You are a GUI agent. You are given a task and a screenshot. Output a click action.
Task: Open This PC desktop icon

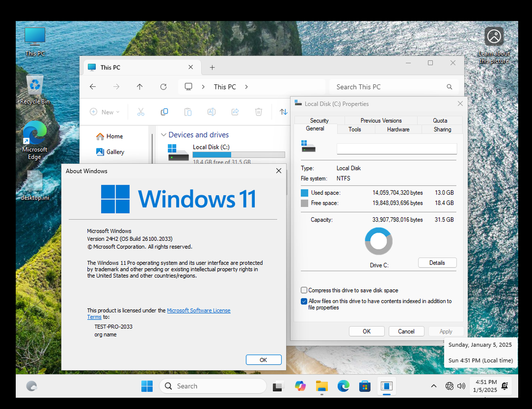coord(35,41)
